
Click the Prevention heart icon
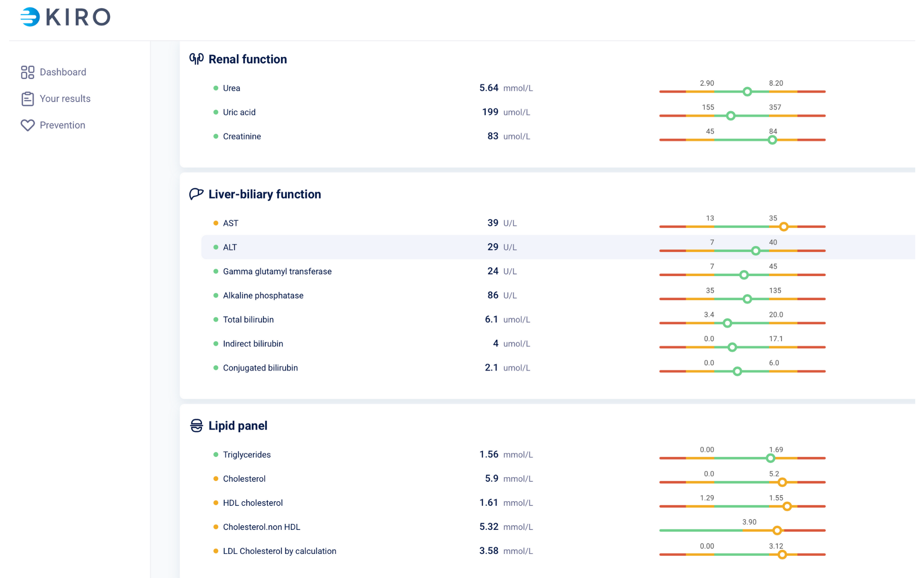[x=27, y=125]
